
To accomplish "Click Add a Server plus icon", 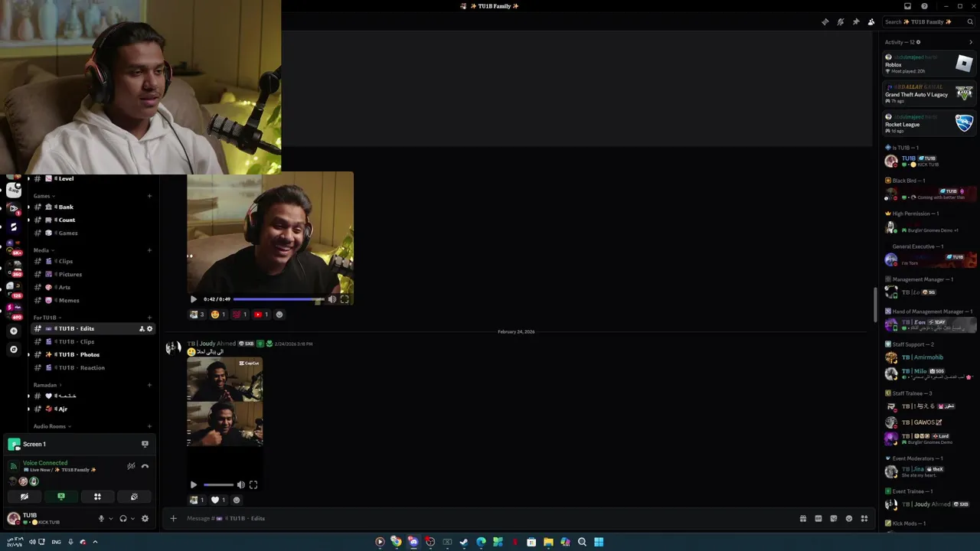I will tap(14, 331).
